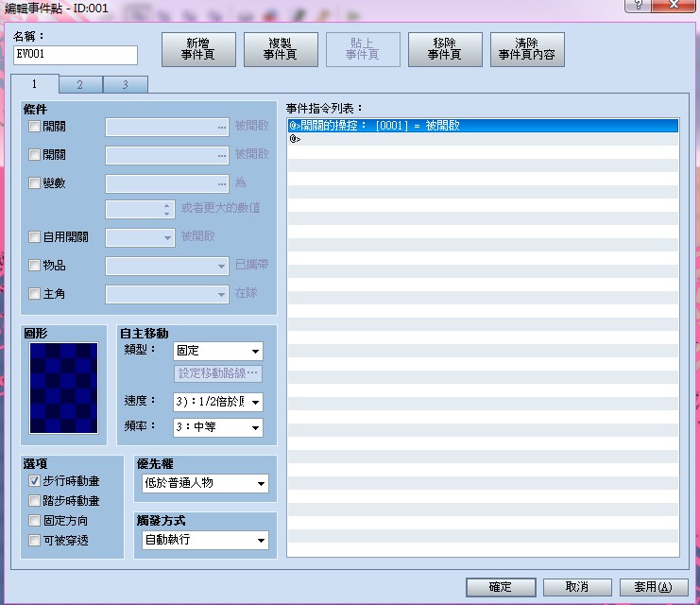
Task: Switch to event page tab 3
Action: coord(126,84)
